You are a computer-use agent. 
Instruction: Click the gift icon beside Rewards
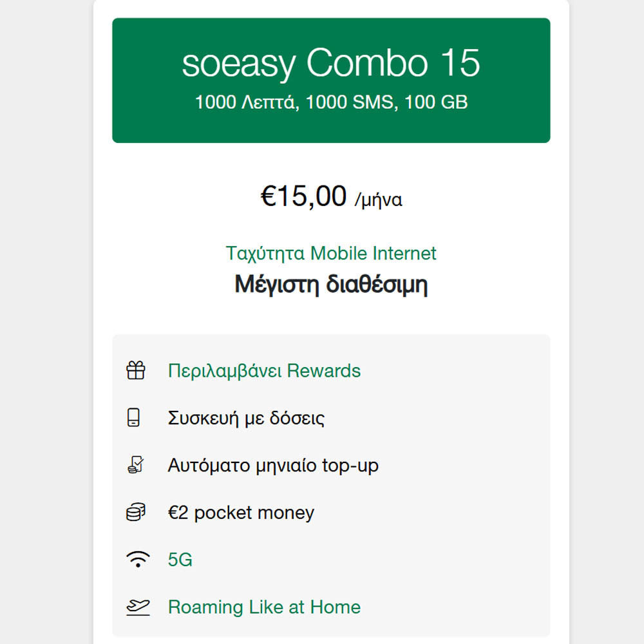click(x=136, y=371)
